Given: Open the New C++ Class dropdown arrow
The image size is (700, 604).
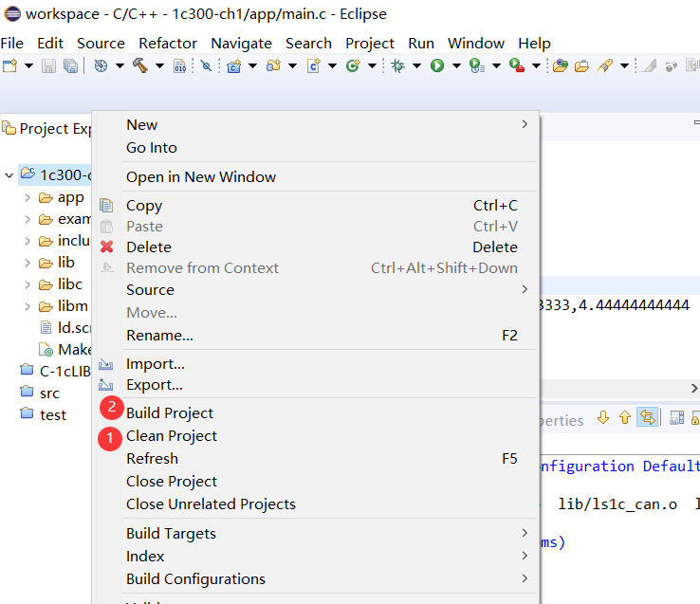Looking at the screenshot, I should coord(373,66).
